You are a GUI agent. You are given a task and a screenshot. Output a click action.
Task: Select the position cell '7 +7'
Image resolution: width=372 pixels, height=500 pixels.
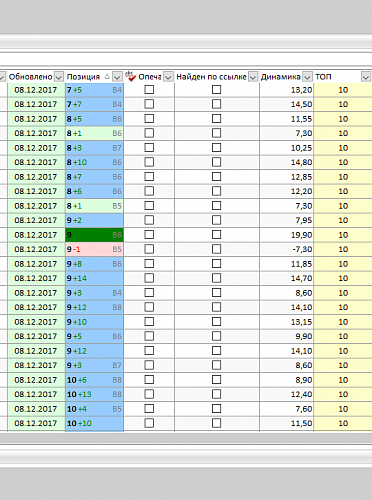(x=94, y=104)
